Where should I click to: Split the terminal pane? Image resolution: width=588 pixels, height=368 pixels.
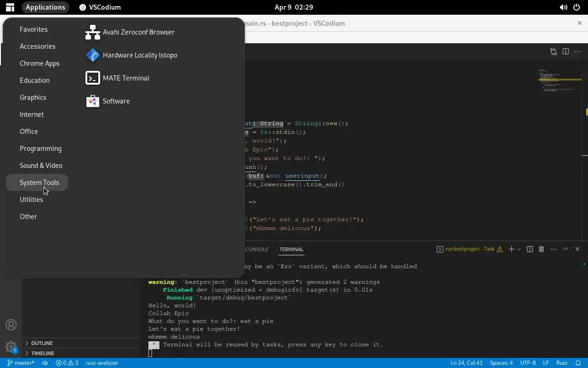coord(530,249)
